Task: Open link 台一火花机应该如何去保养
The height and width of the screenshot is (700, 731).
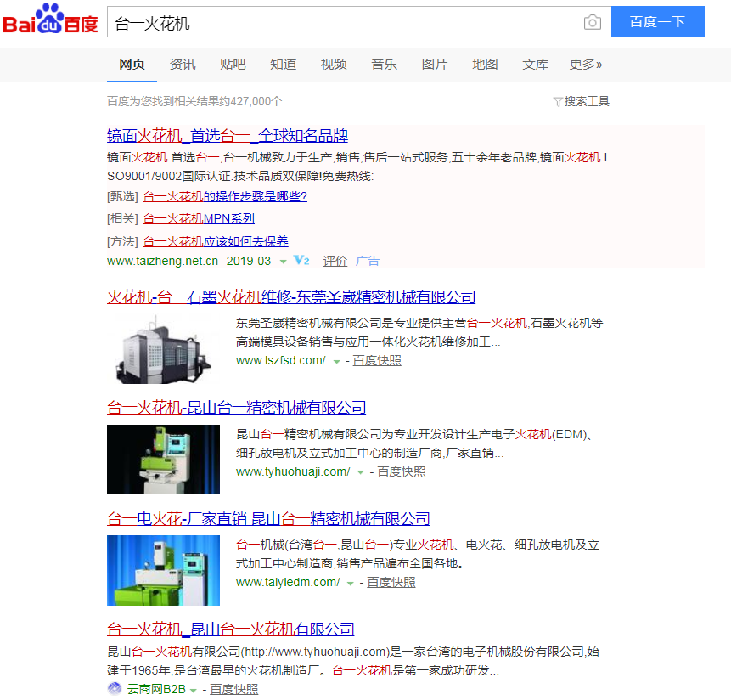Action: coord(216,241)
